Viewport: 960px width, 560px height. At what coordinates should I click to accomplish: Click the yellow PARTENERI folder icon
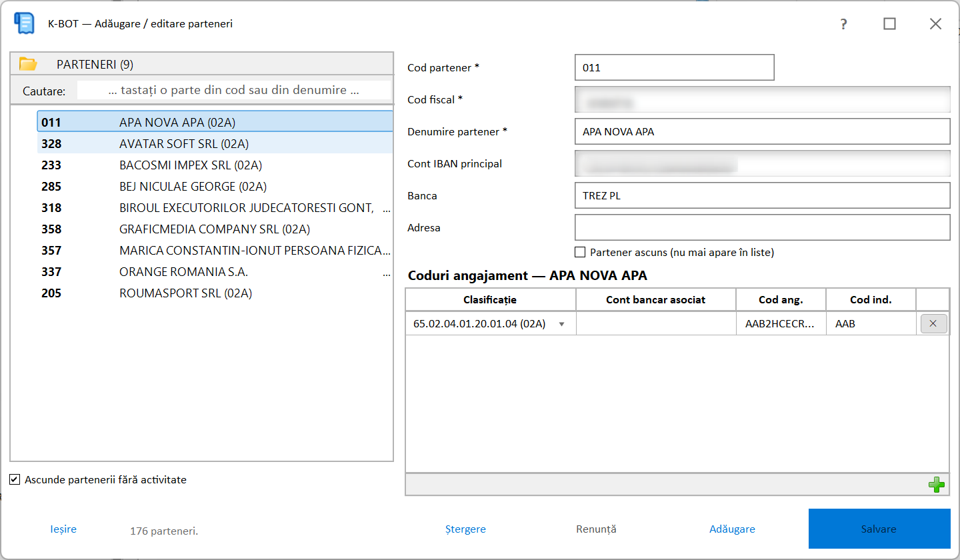pyautogui.click(x=28, y=65)
